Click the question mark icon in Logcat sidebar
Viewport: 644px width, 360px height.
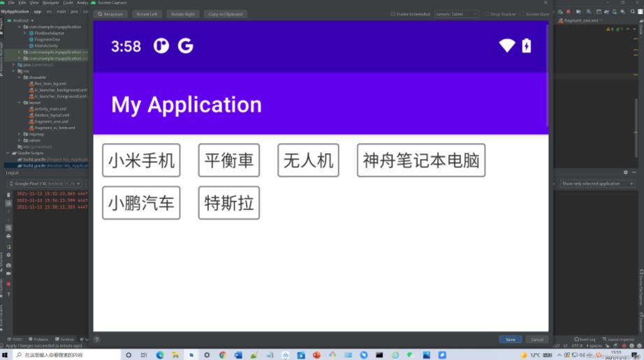point(8,294)
